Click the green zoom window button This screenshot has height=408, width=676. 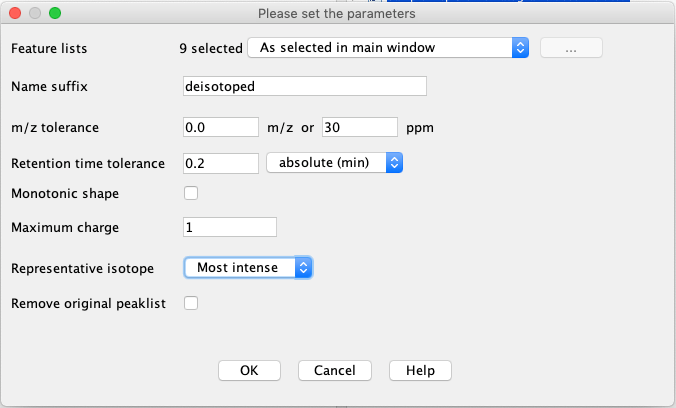click(54, 14)
